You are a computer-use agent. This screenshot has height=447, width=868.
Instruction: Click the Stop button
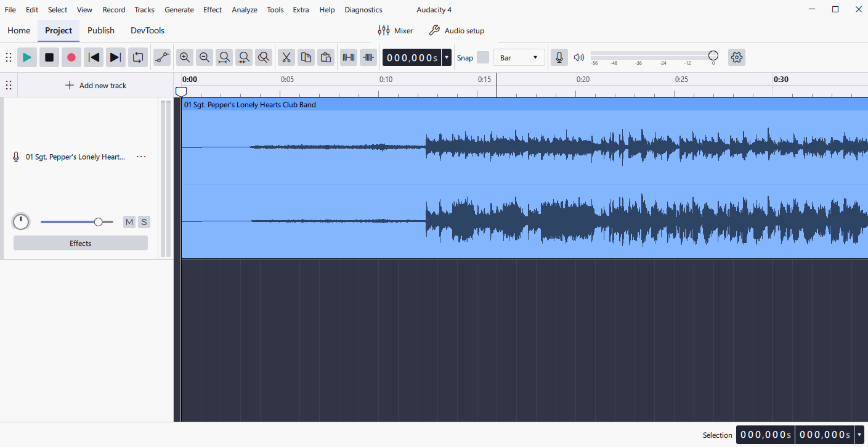(49, 57)
